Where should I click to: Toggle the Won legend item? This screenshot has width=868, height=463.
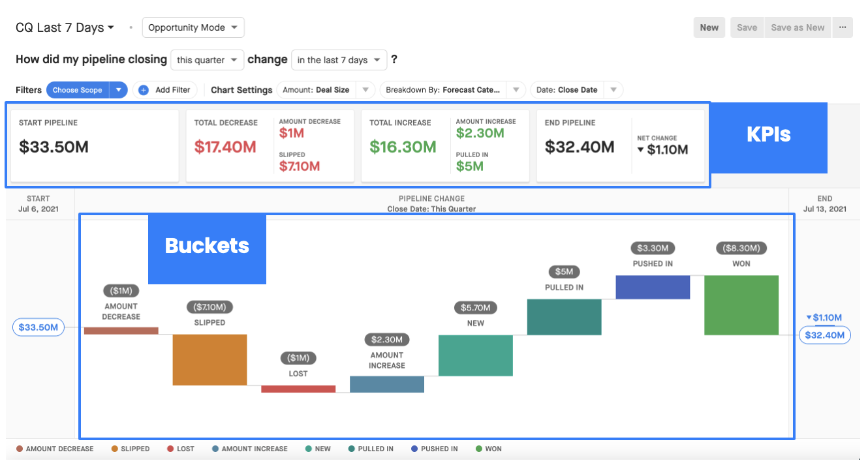(x=489, y=449)
